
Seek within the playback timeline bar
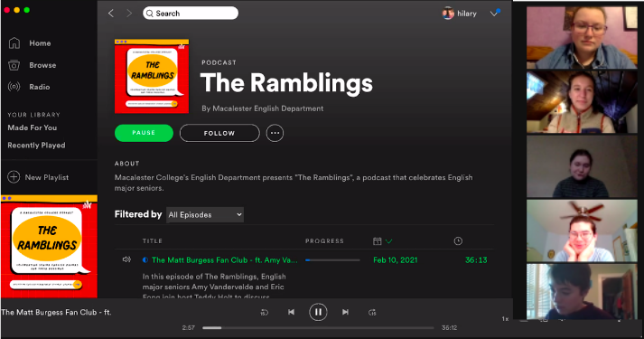(318, 328)
